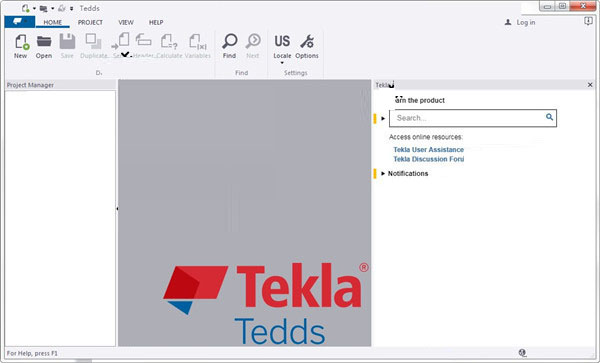Click the status bar globe icon

(x=522, y=353)
